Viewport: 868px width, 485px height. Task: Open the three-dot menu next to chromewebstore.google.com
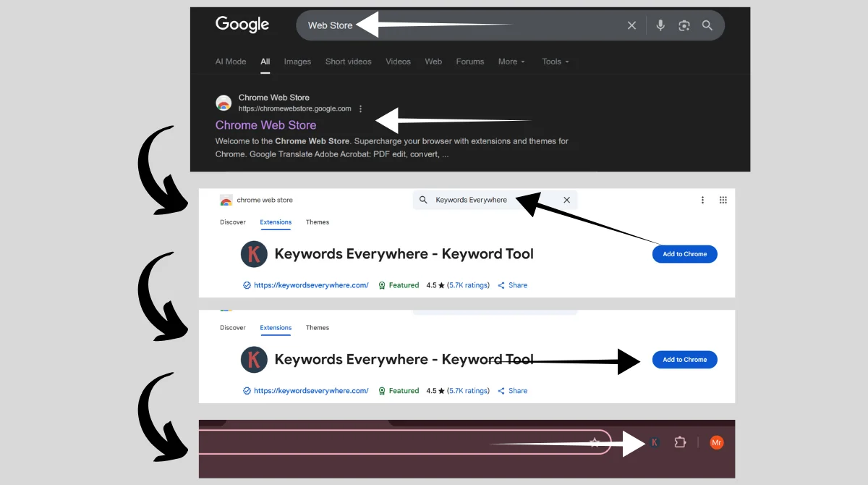coord(360,109)
